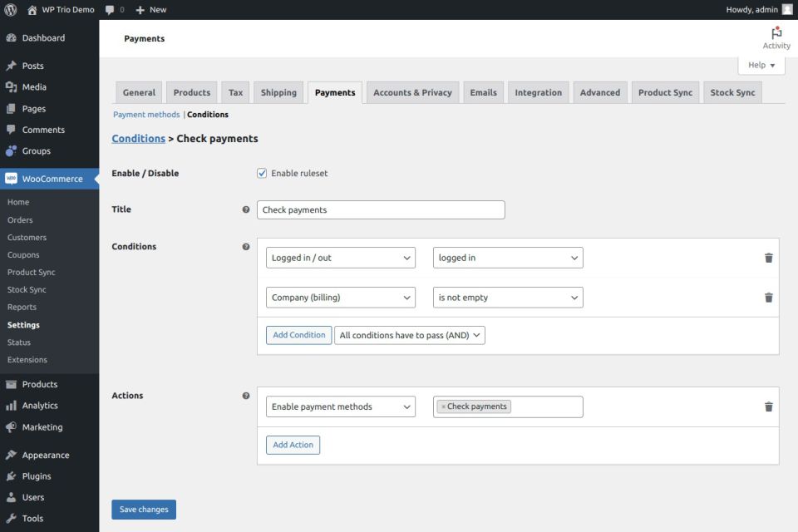This screenshot has height=532, width=798.
Task: Switch to the Shipping tab
Action: [x=278, y=92]
